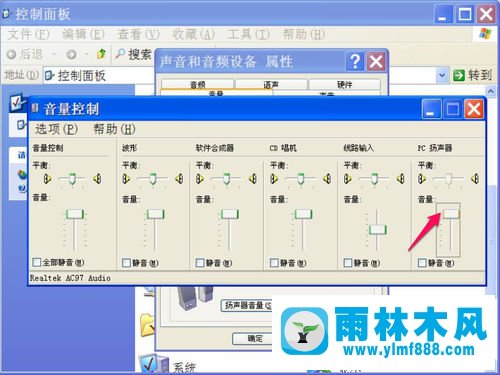Click the help question-mark button in 声音和音频设备 dialog

pos(355,61)
